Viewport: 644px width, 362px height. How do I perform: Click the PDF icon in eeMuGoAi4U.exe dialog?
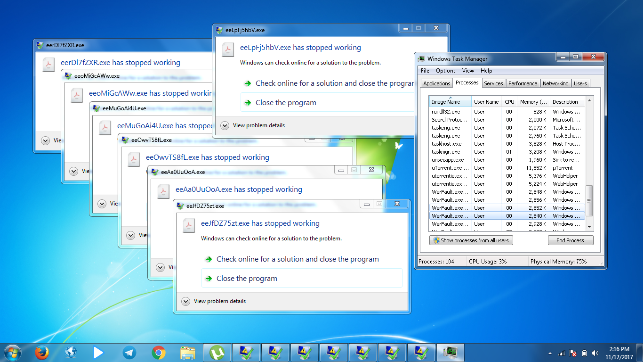[x=105, y=128]
